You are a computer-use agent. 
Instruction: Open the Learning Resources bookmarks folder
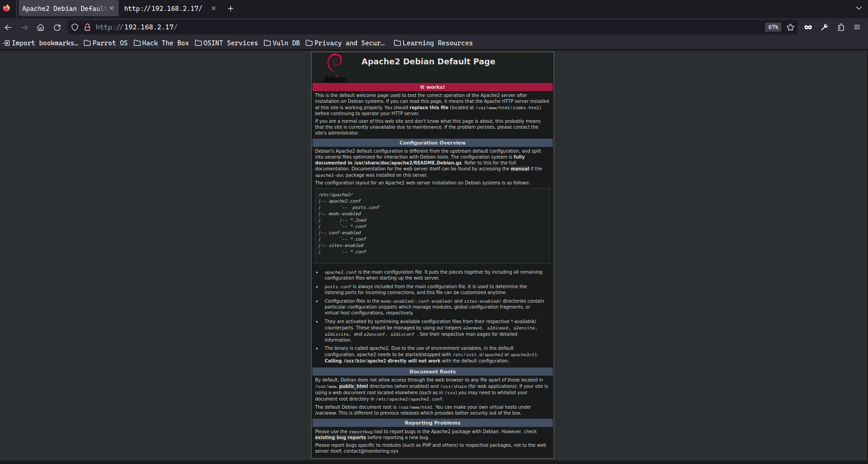coord(434,43)
